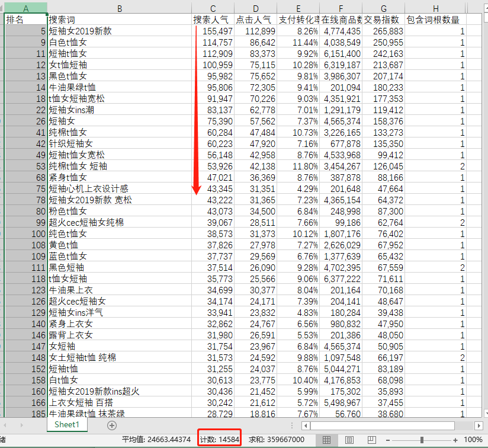Select click popularity value 21,452
The image size is (488, 448).
click(x=255, y=391)
